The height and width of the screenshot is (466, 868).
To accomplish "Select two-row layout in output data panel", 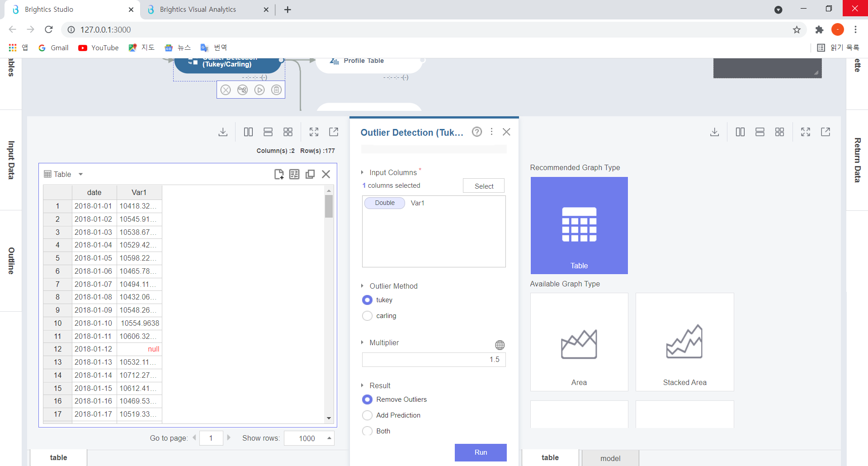I will click(x=760, y=132).
